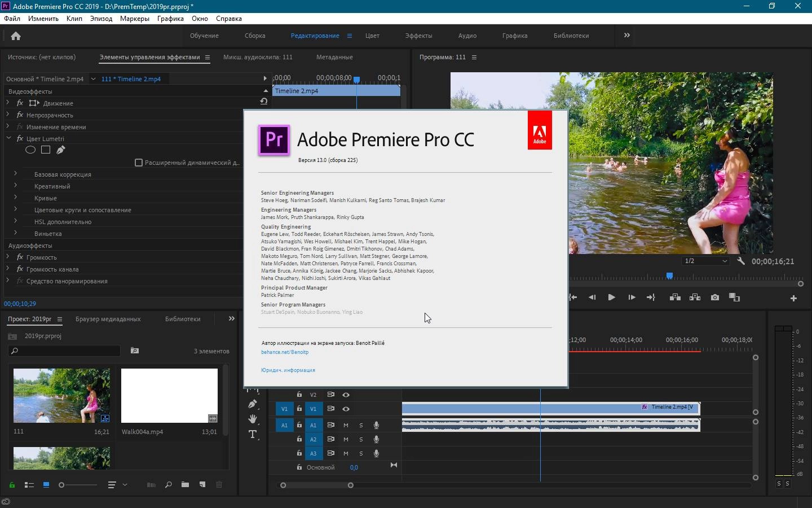
Task: Toggle sync lock for track A2
Action: coord(331,439)
